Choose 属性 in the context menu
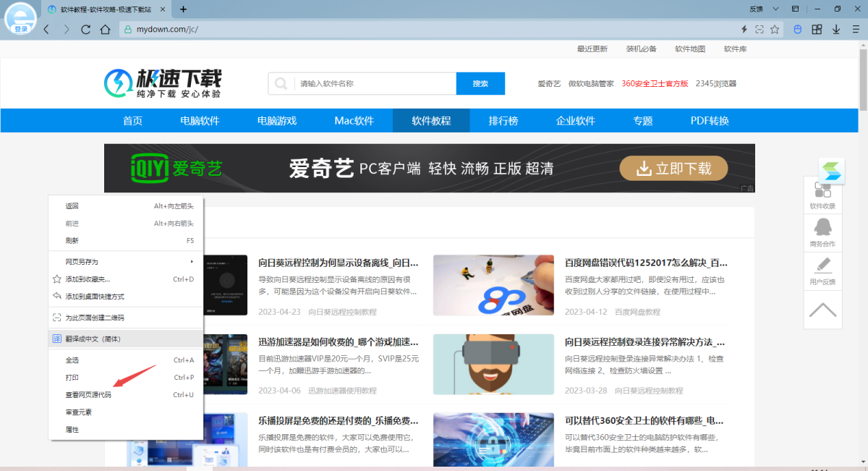Screen dimensions: 868x471 [126, 430]
